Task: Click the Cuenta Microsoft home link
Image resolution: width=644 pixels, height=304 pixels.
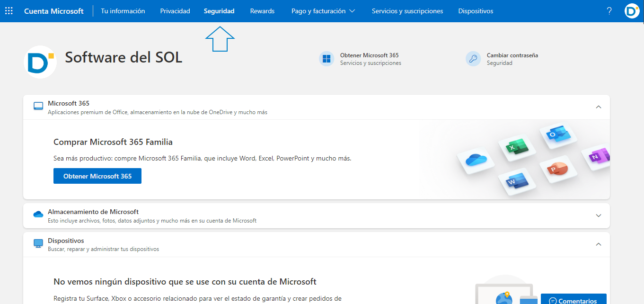Action: point(54,11)
